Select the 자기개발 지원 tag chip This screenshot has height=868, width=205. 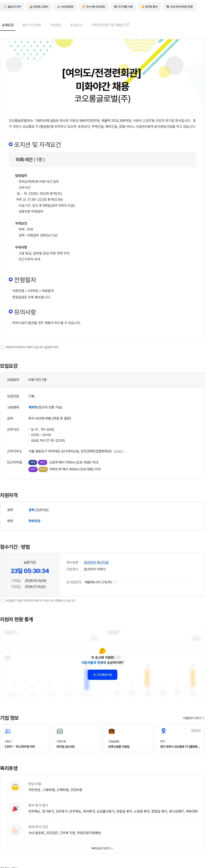coord(123,7)
